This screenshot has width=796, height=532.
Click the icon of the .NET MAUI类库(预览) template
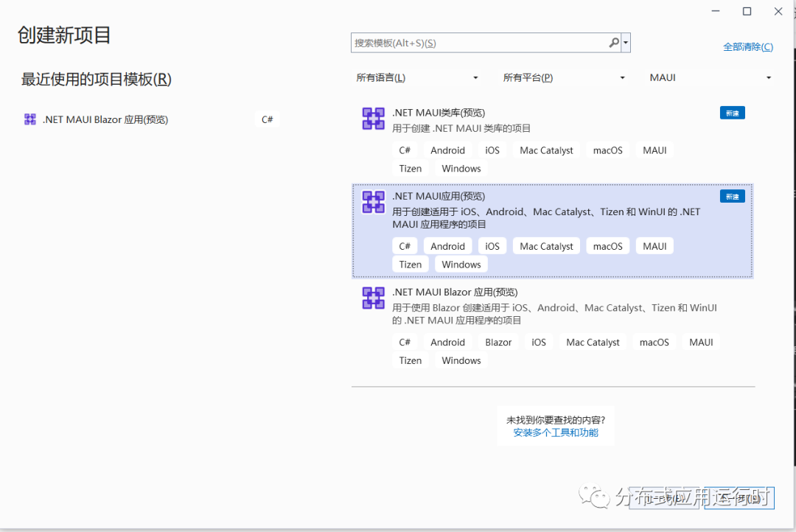click(373, 119)
